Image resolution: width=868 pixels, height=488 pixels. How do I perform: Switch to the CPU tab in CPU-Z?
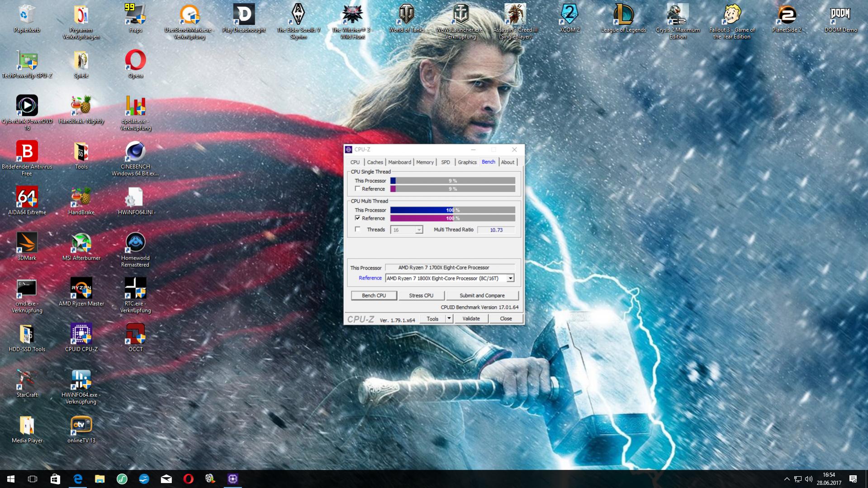(355, 162)
